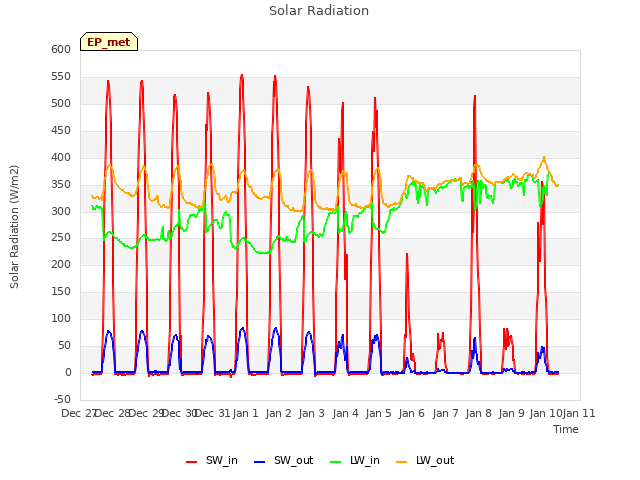Viewport: 640px width, 480px height.
Task: Toggle the SW_in legend entry
Action: 211,460
